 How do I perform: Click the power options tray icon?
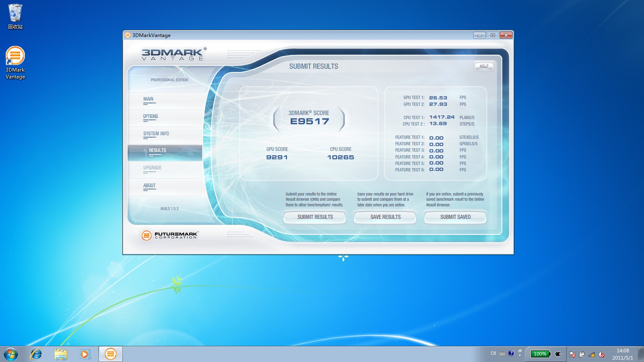[582, 354]
